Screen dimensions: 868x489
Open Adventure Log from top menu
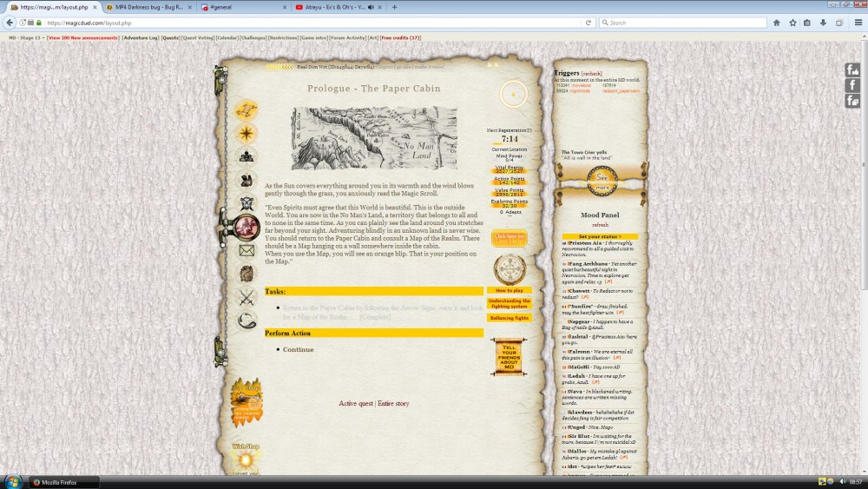[x=140, y=38]
